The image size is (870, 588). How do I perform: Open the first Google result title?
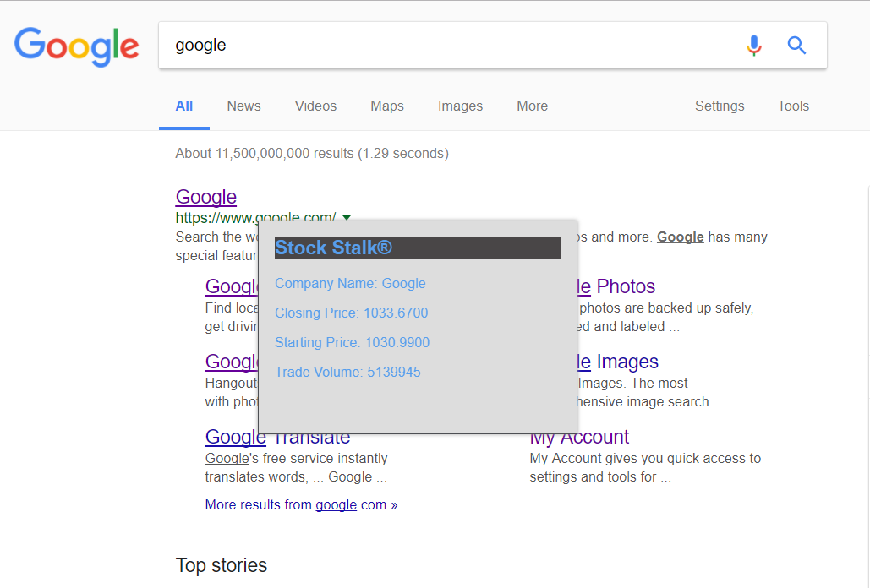click(205, 197)
